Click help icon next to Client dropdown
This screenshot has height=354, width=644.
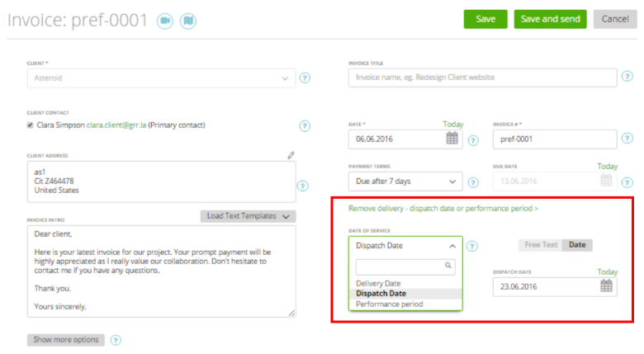305,78
